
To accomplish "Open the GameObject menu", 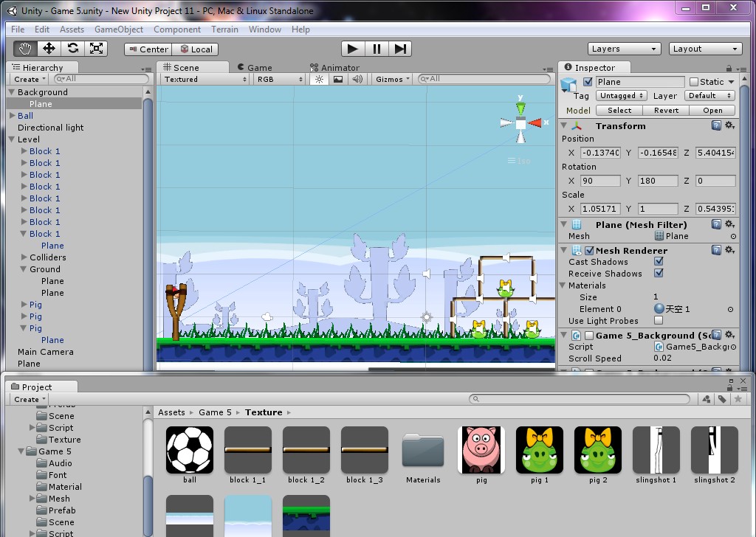I will [x=119, y=30].
